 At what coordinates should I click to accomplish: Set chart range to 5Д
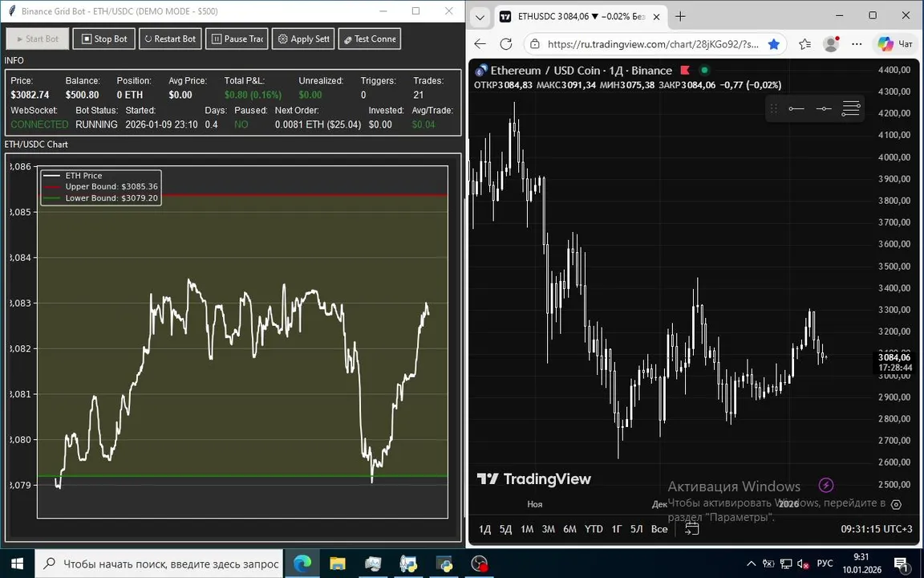[505, 529]
